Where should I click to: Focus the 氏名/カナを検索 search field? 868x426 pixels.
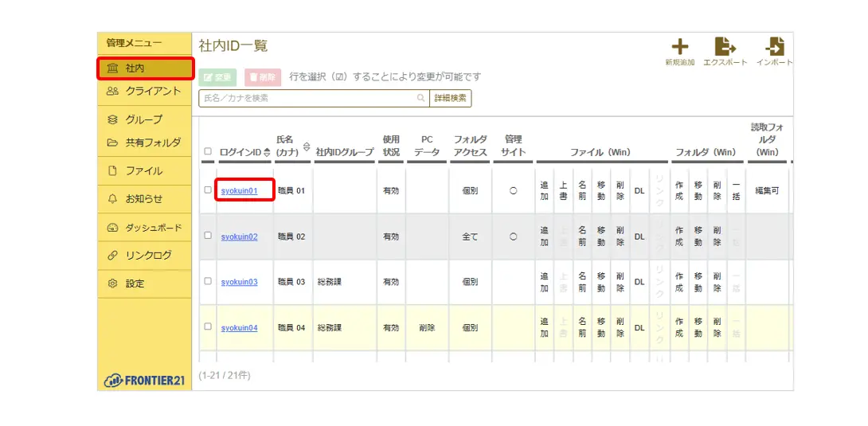click(x=313, y=99)
